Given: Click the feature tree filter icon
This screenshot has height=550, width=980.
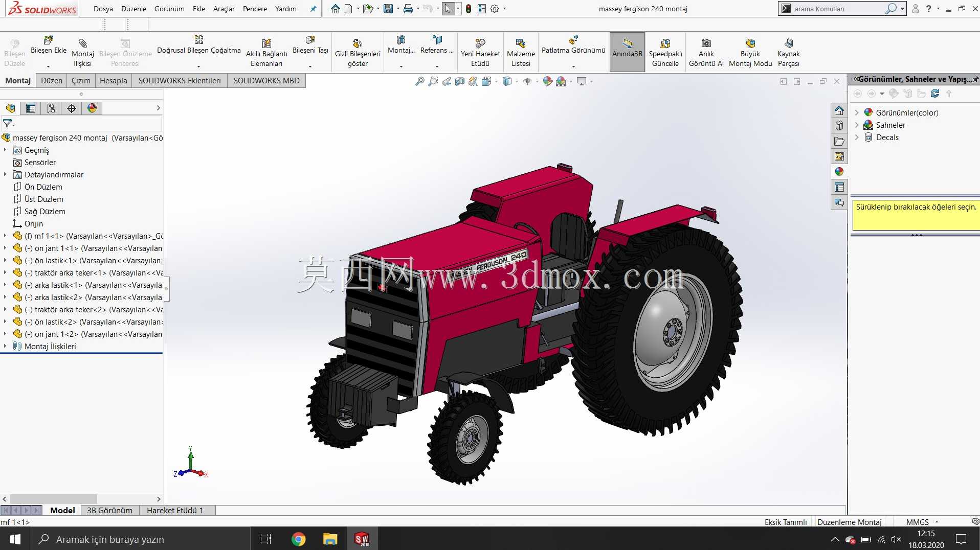Looking at the screenshot, I should pyautogui.click(x=8, y=124).
